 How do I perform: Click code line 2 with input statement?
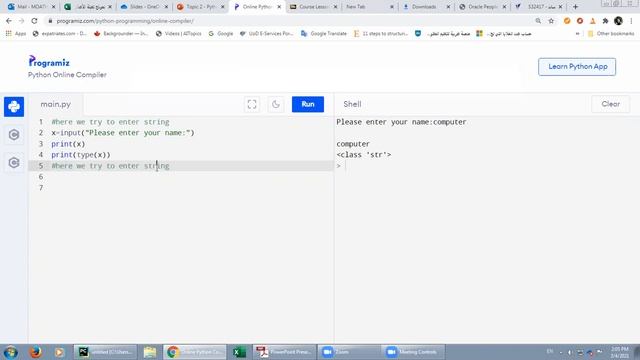click(x=123, y=133)
